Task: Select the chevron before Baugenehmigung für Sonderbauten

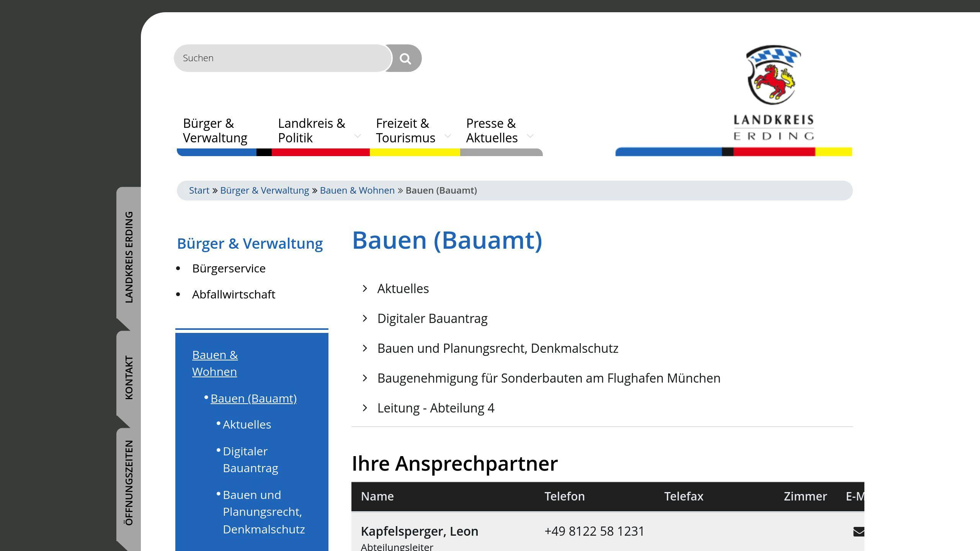Action: coord(364,378)
